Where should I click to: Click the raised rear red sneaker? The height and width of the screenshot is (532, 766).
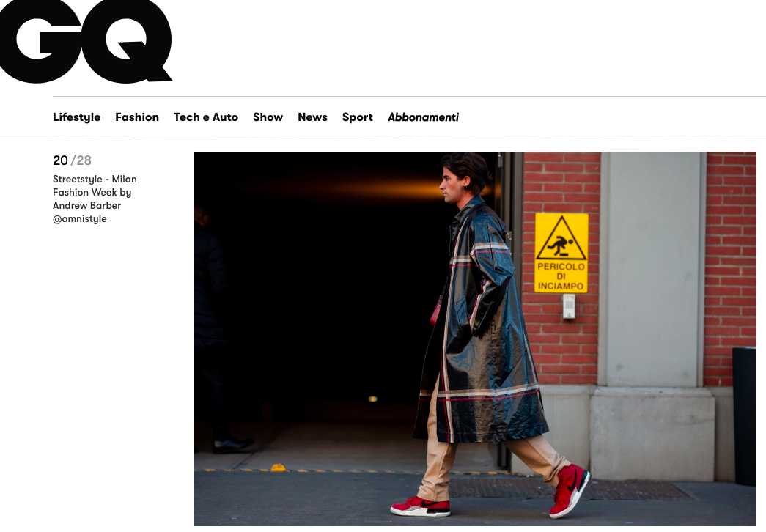569,490
